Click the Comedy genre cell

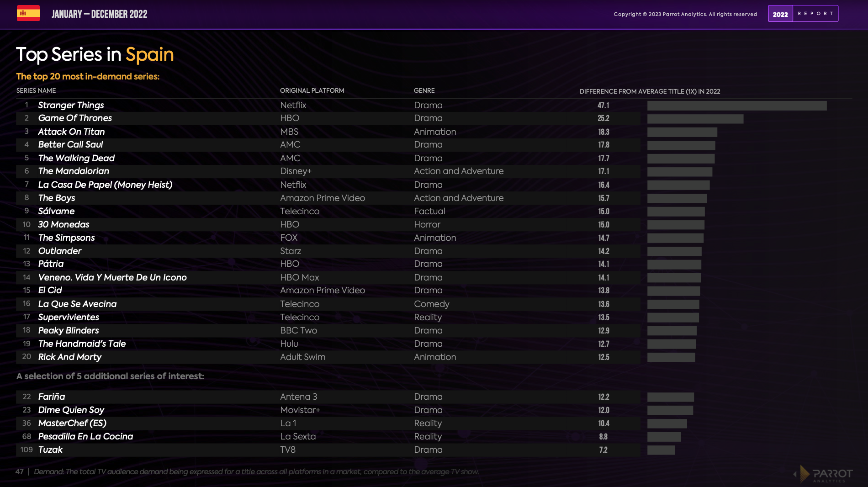432,304
